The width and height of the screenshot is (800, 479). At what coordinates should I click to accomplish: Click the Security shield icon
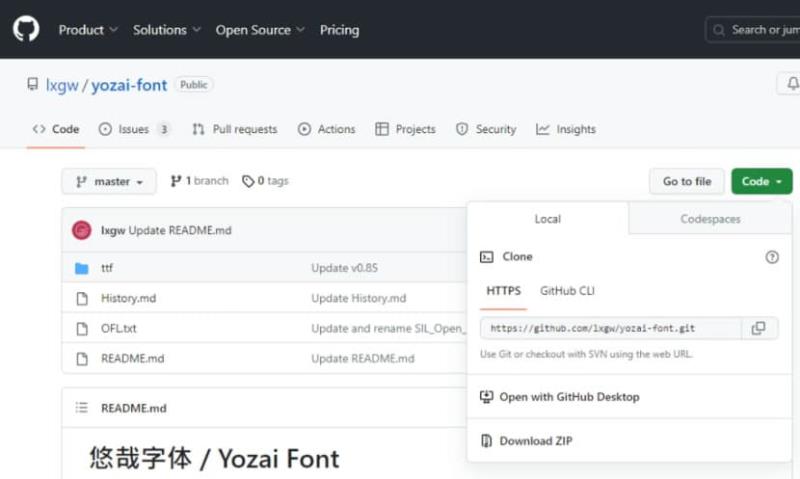pyautogui.click(x=462, y=129)
